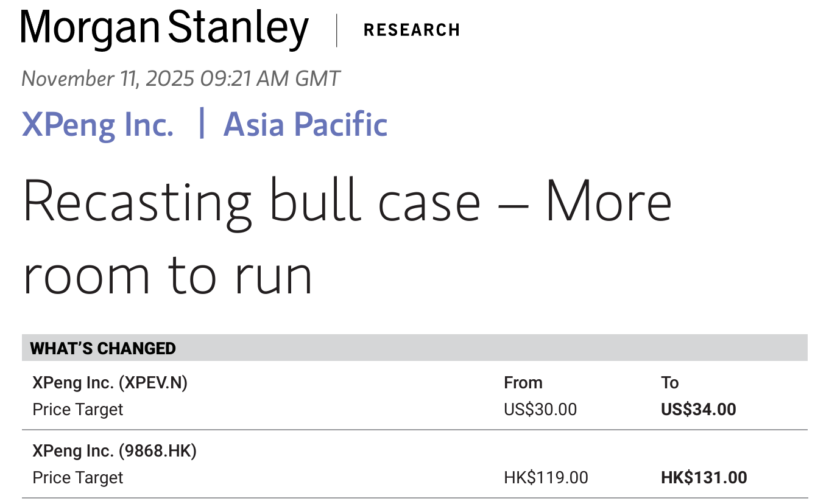815x504 pixels.
Task: Select the new US$34.00 price target
Action: point(698,409)
